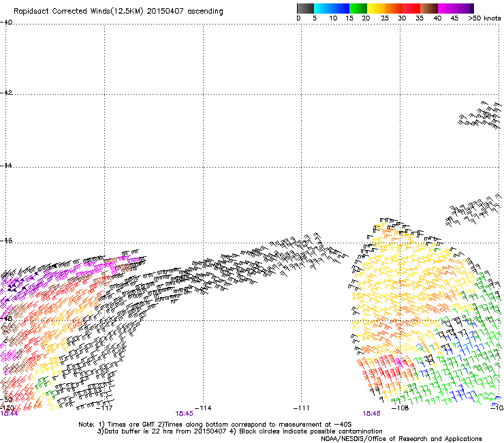Click the -108 longitude axis label
Viewport: 504px width, 443px height.
[x=400, y=408]
